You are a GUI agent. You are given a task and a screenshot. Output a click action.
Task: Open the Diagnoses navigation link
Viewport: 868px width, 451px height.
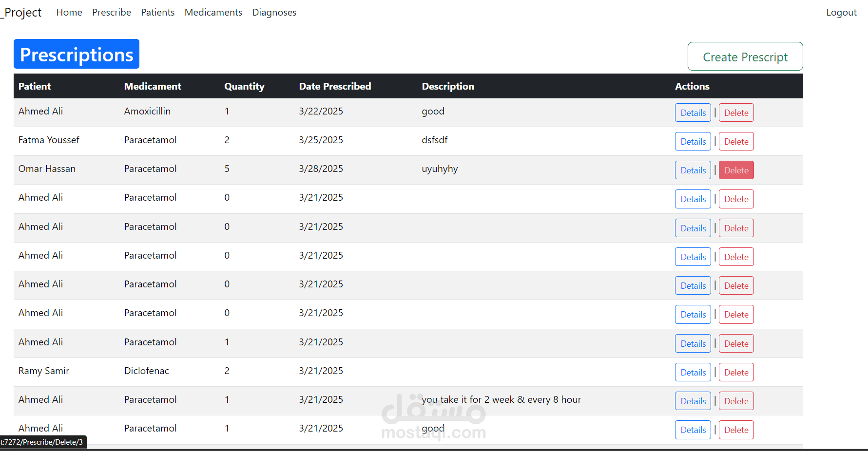[x=274, y=12]
